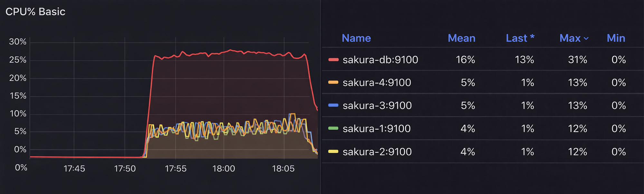The width and height of the screenshot is (644, 194).
Task: Isolate the sakura-4:9100 series via its name
Action: (x=377, y=83)
